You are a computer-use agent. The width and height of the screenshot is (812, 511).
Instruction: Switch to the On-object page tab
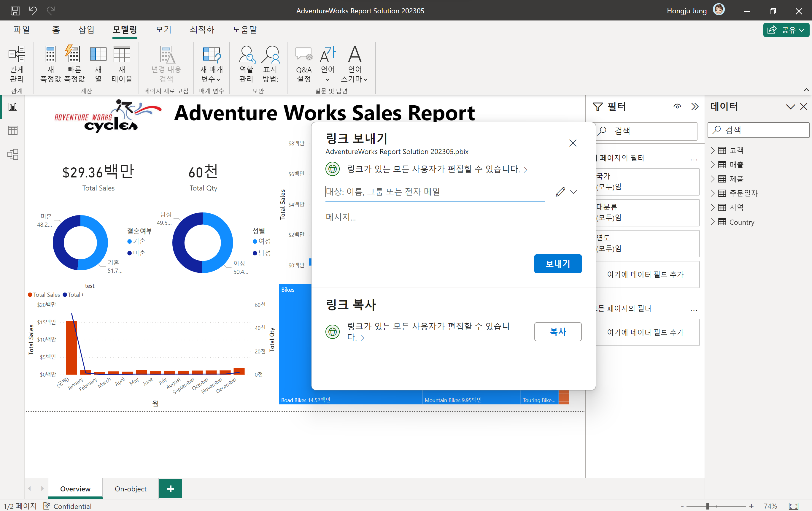pyautogui.click(x=131, y=489)
